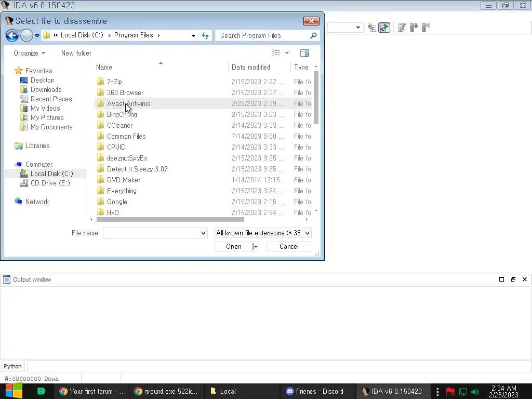Select the DVD Maker folder

pos(203,180)
